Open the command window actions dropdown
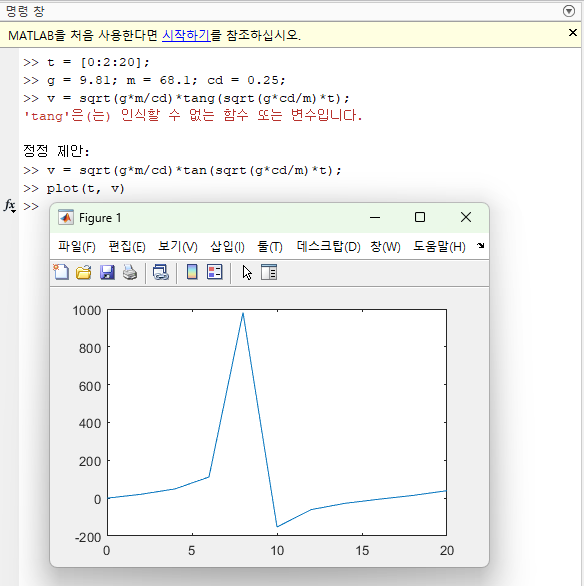 click(x=569, y=11)
